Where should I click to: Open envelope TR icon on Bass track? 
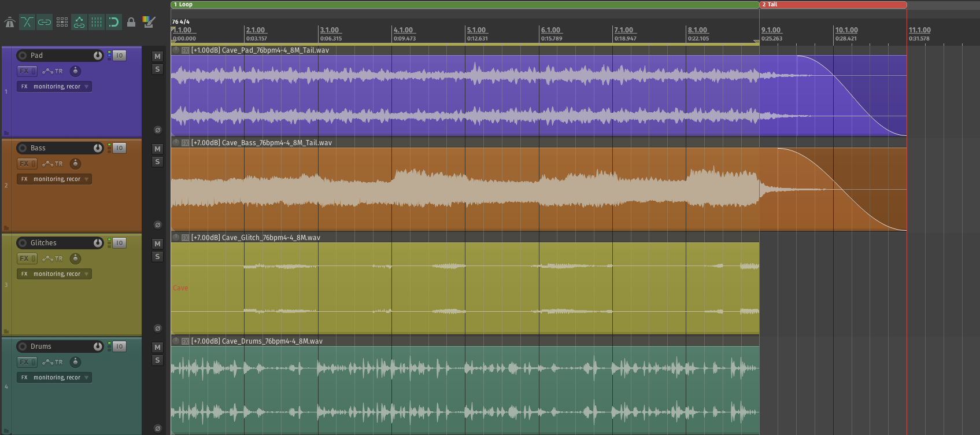pos(53,164)
